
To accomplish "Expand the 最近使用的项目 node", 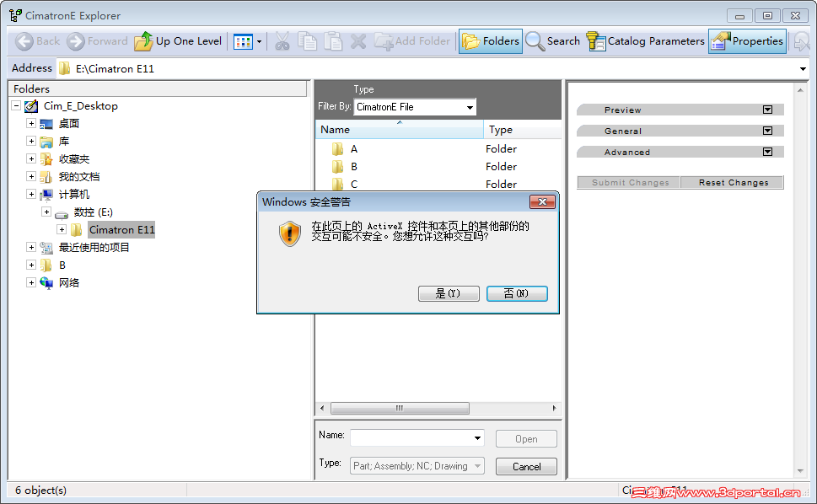I will click(x=31, y=247).
